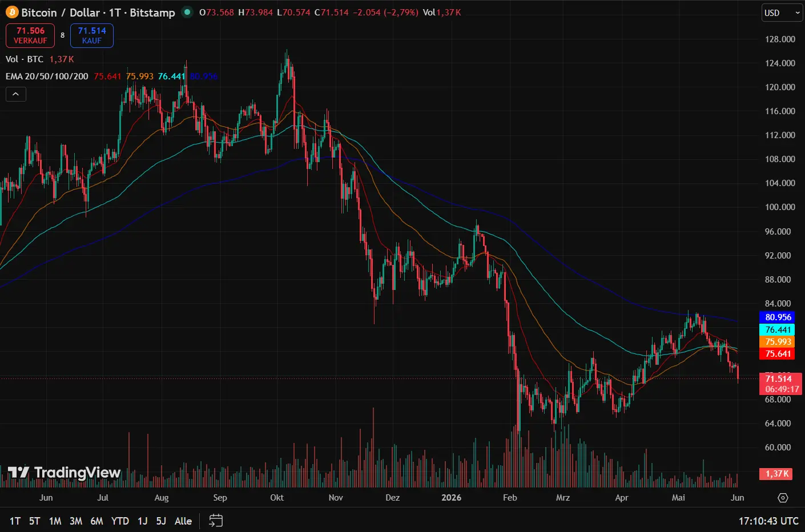Click the Dez label on time axis
The image size is (805, 532).
(x=393, y=498)
